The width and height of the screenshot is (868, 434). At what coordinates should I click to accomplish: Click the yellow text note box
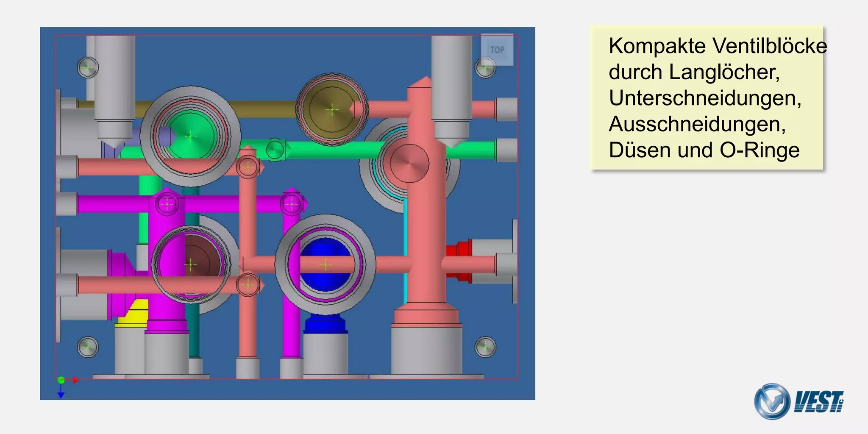tap(707, 98)
